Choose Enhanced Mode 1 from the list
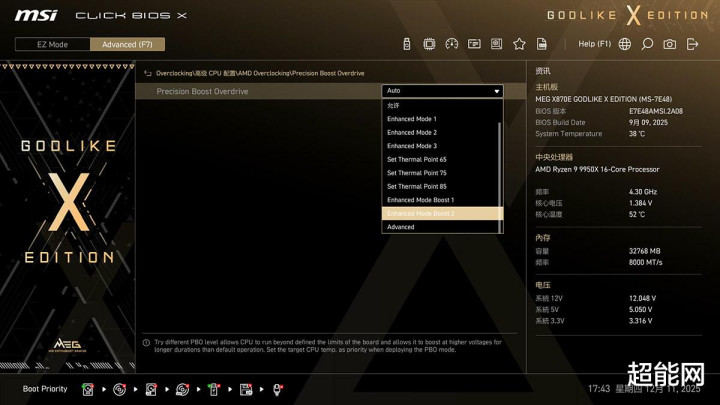Image resolution: width=720 pixels, height=405 pixels. [x=412, y=119]
